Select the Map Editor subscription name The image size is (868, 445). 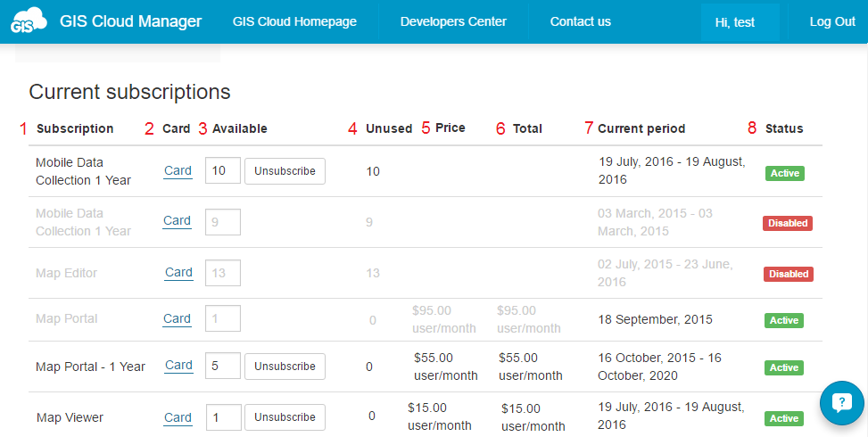(66, 273)
